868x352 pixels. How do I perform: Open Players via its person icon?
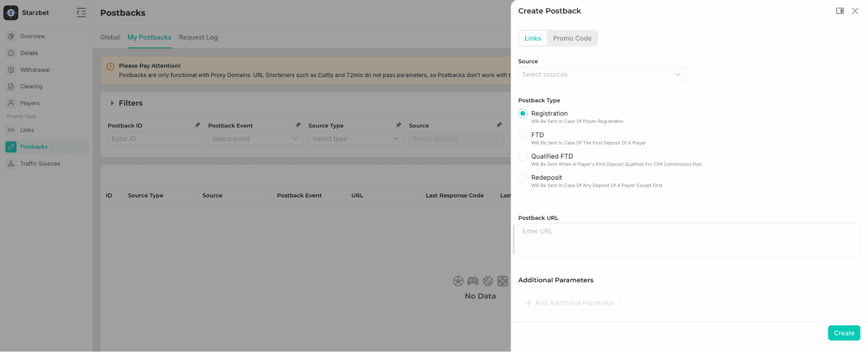(11, 103)
